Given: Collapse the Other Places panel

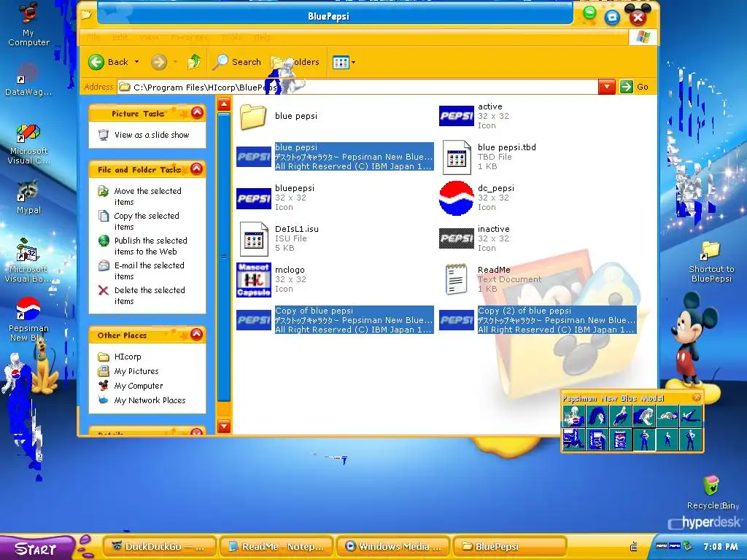Looking at the screenshot, I should pyautogui.click(x=197, y=334).
